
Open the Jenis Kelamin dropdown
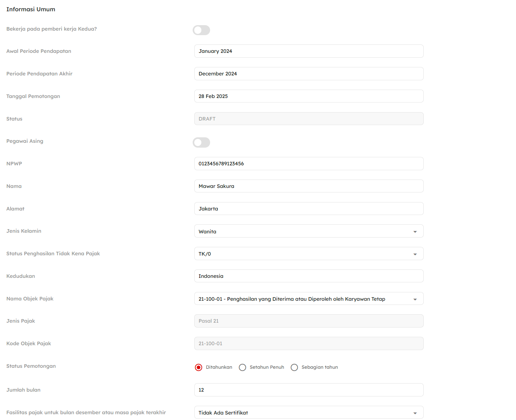[x=309, y=231]
